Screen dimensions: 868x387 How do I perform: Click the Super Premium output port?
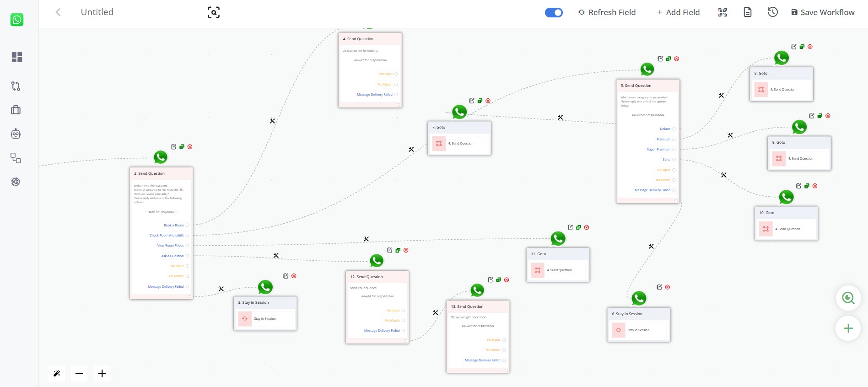tap(674, 150)
